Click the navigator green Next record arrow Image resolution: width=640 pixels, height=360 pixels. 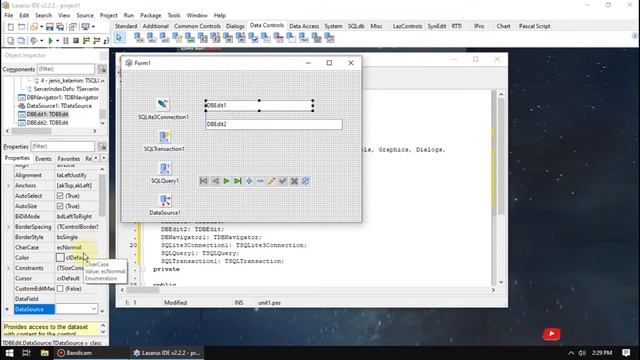tap(226, 181)
